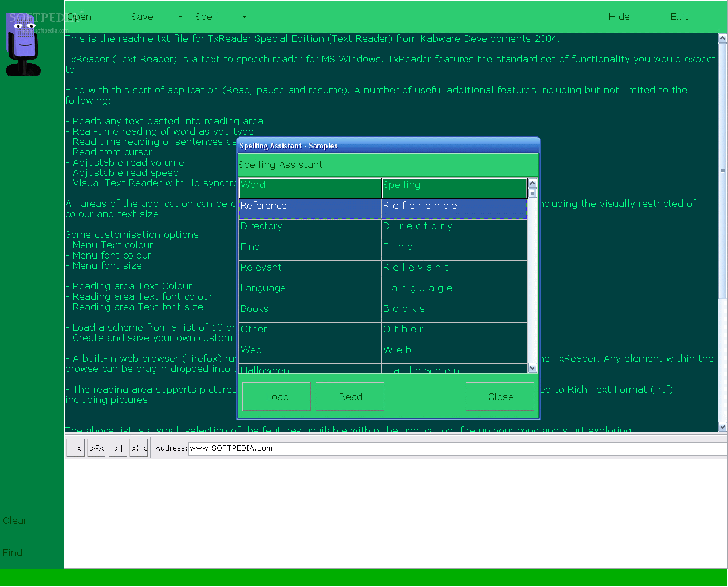Click the spelled-out 'L a n g u a g e' cell

click(x=454, y=291)
